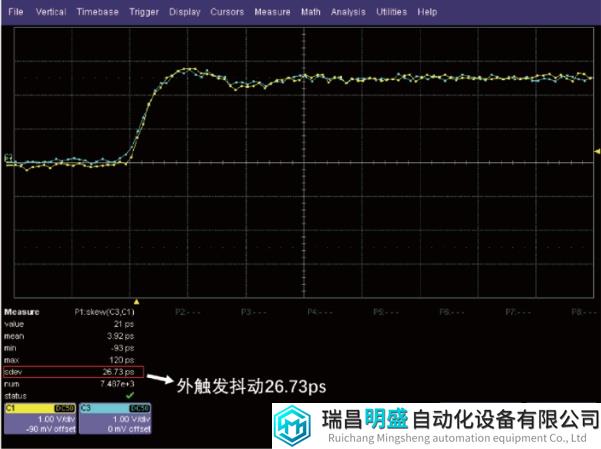Open the File menu

[x=15, y=12]
